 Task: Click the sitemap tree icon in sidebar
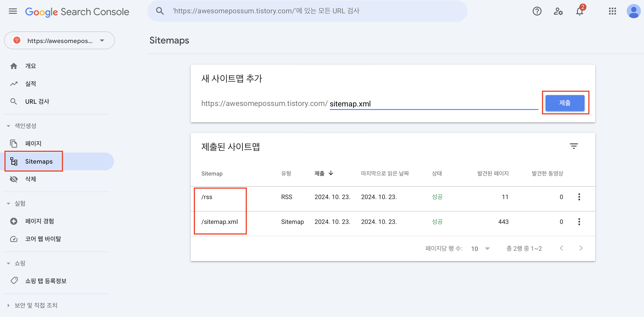[14, 161]
